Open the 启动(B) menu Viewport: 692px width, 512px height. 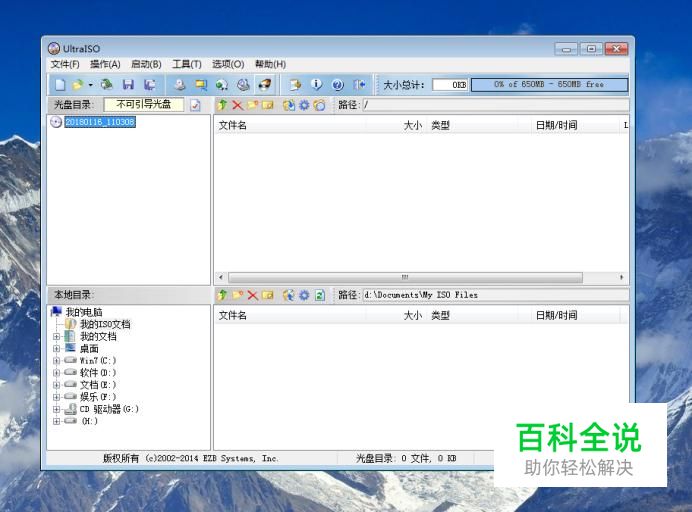[x=146, y=64]
